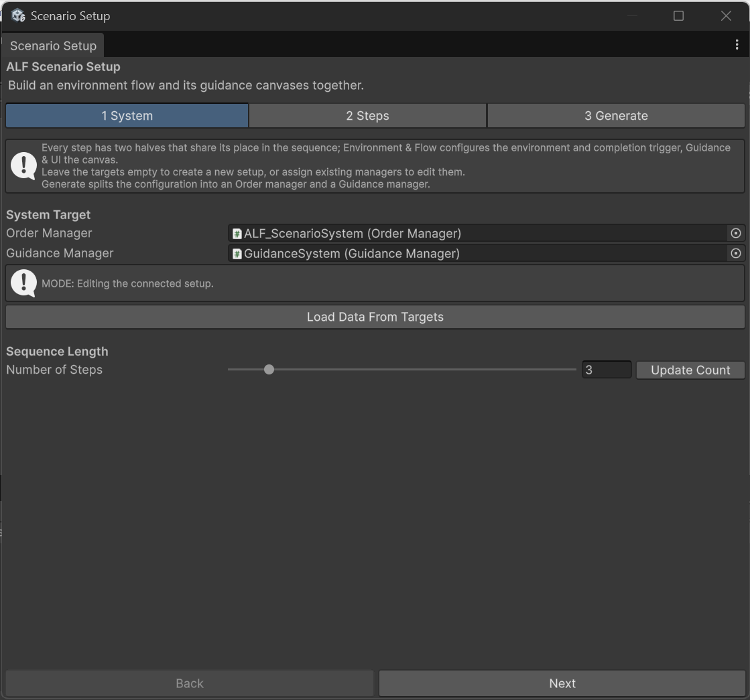This screenshot has height=700, width=750.
Task: Click Load Data From Targets button
Action: 375,317
